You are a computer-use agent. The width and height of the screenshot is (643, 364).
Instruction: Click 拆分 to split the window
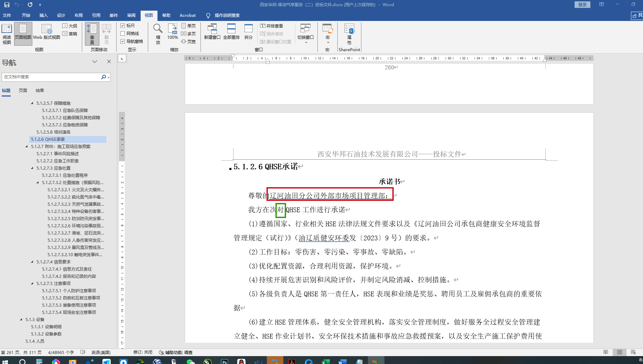click(x=249, y=32)
